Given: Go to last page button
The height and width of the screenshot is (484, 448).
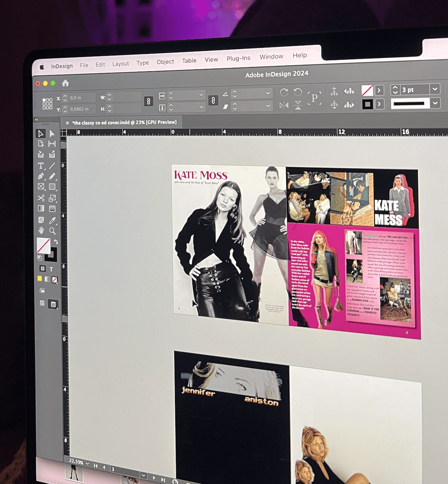Looking at the screenshot, I should coord(163,479).
